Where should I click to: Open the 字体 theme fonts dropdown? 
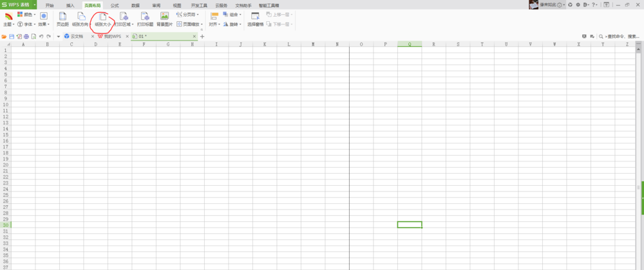(26, 24)
